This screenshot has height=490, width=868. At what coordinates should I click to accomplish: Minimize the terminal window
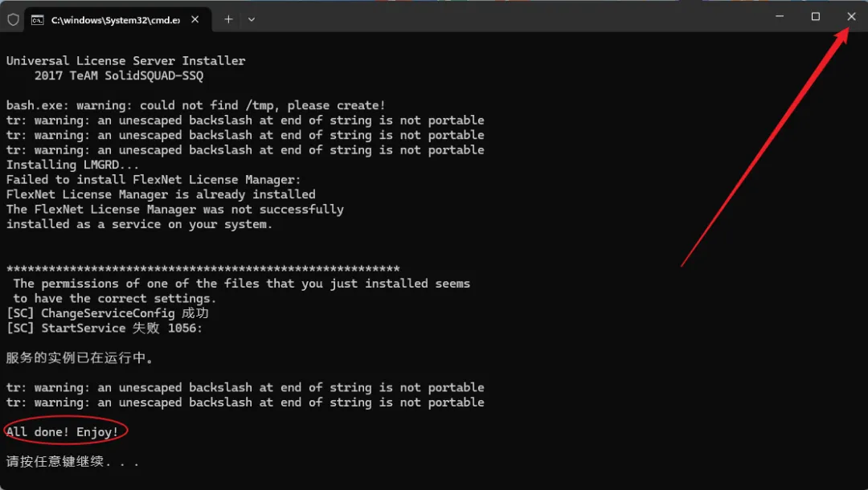pyautogui.click(x=780, y=17)
